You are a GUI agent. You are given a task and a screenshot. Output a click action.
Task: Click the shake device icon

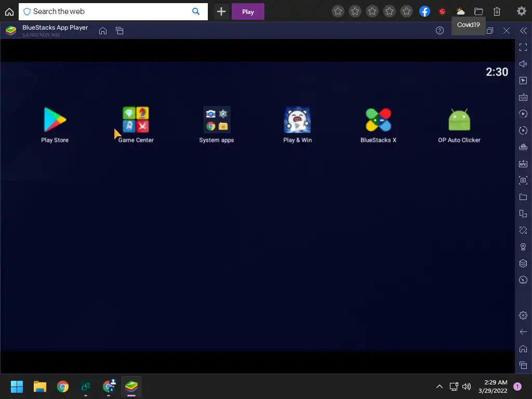523,230
